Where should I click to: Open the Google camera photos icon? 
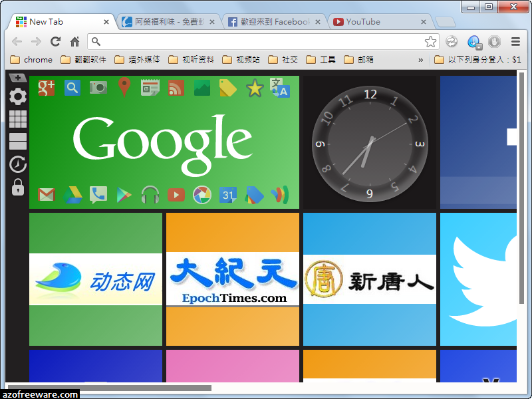[98, 88]
